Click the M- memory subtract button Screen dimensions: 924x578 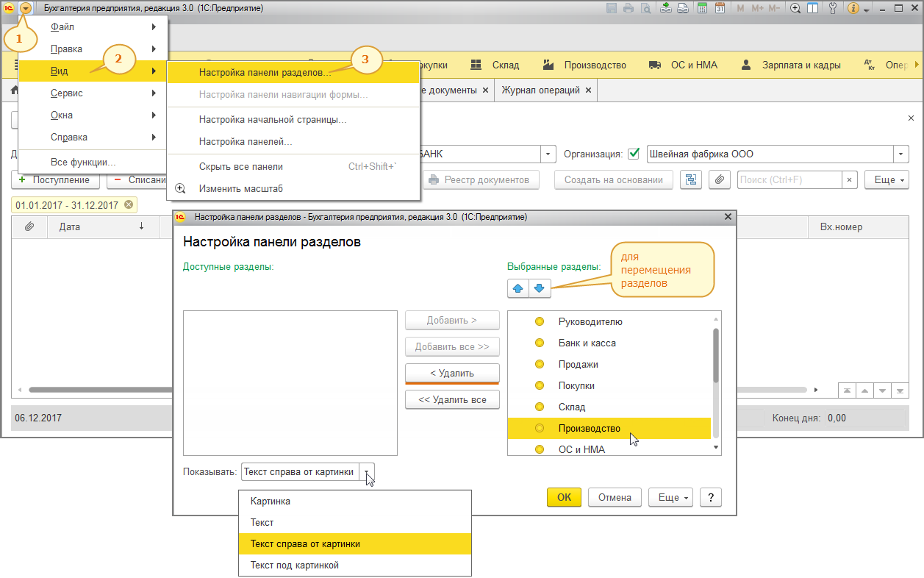pyautogui.click(x=775, y=8)
